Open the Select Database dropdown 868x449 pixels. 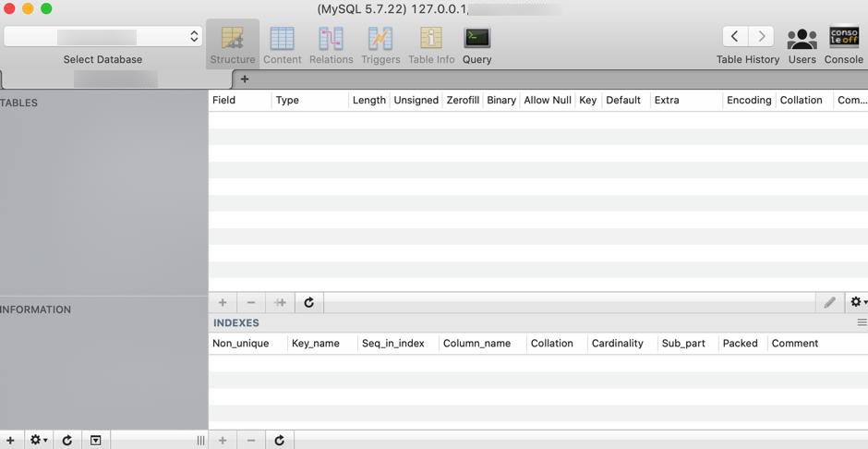click(x=103, y=37)
